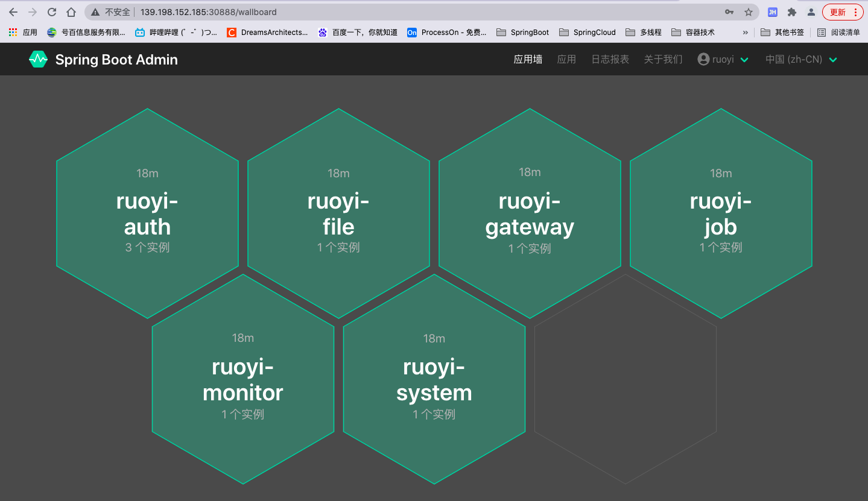Click the red 更新 update button

(x=837, y=11)
